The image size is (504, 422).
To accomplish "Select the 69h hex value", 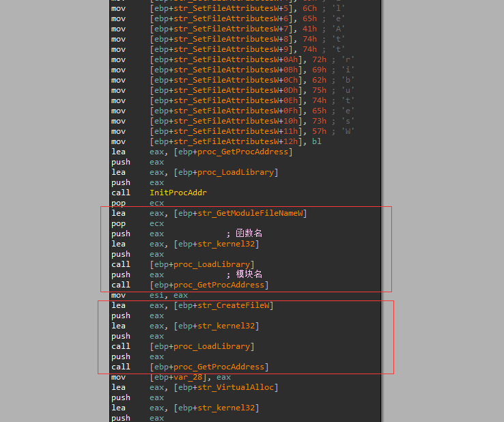I will [x=319, y=70].
